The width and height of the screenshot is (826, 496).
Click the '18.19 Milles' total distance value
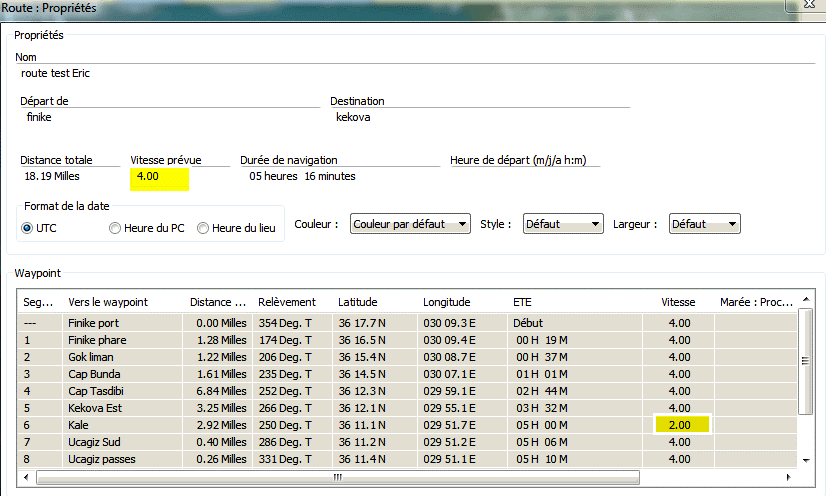[52, 176]
